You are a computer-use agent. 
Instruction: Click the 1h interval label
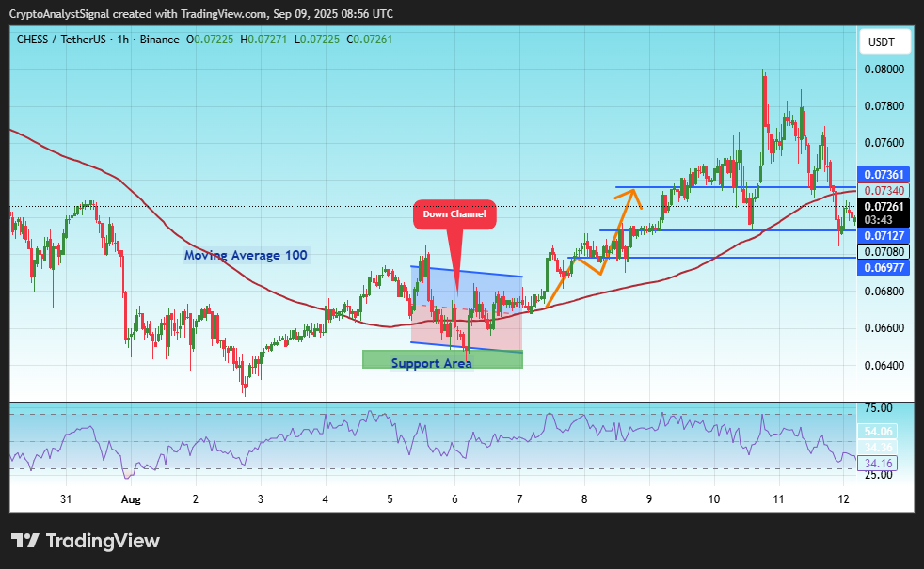pyautogui.click(x=122, y=40)
